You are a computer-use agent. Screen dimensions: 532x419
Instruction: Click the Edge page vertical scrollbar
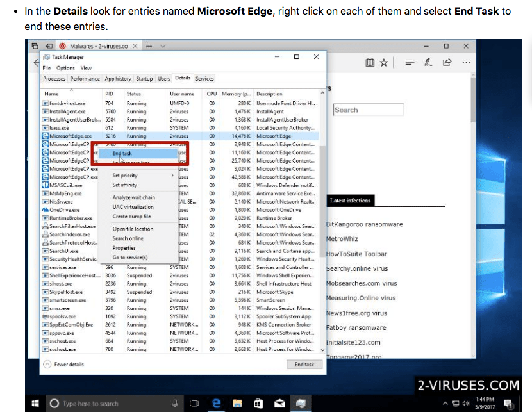coord(473,100)
